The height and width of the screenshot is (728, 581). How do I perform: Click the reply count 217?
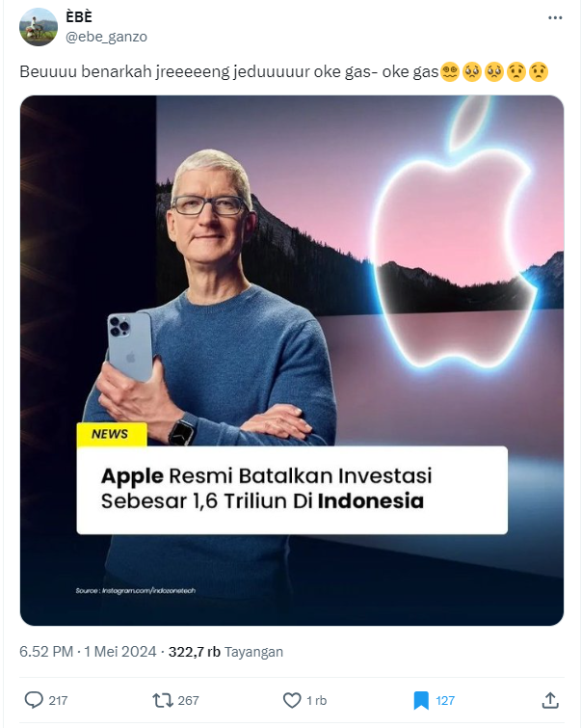(58, 700)
